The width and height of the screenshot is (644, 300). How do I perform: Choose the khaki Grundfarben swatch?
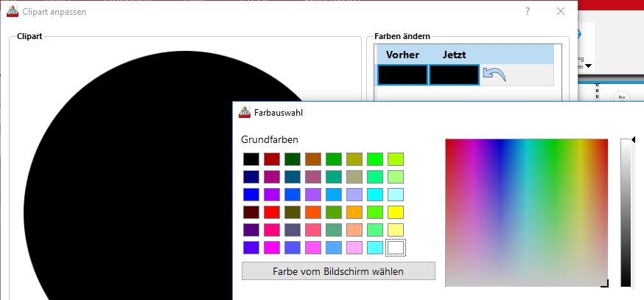pyautogui.click(x=354, y=177)
